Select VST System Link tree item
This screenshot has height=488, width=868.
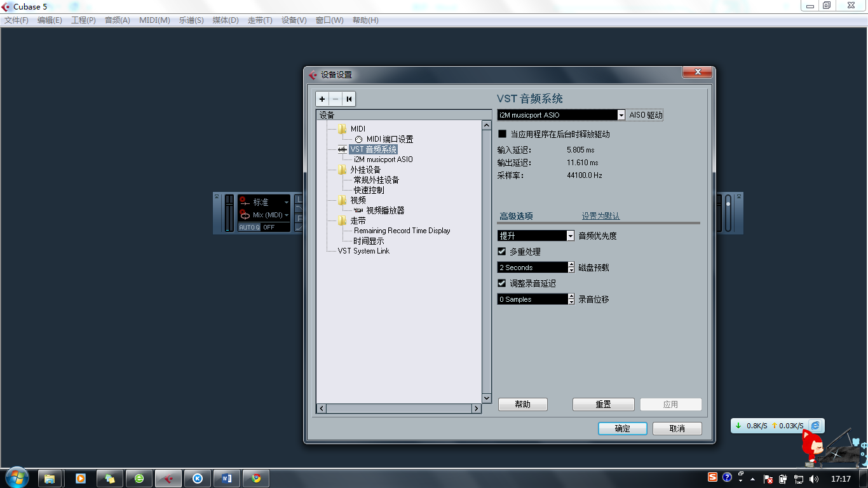363,251
